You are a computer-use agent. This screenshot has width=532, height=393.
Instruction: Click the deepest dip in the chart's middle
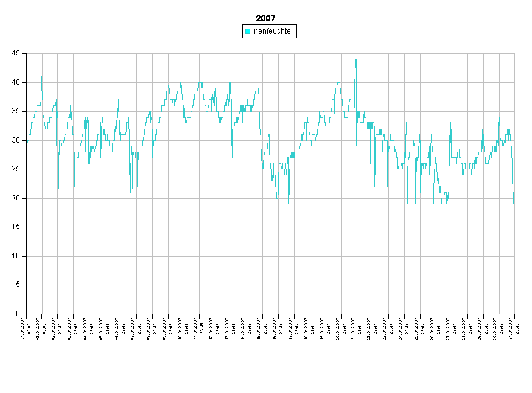click(x=289, y=203)
